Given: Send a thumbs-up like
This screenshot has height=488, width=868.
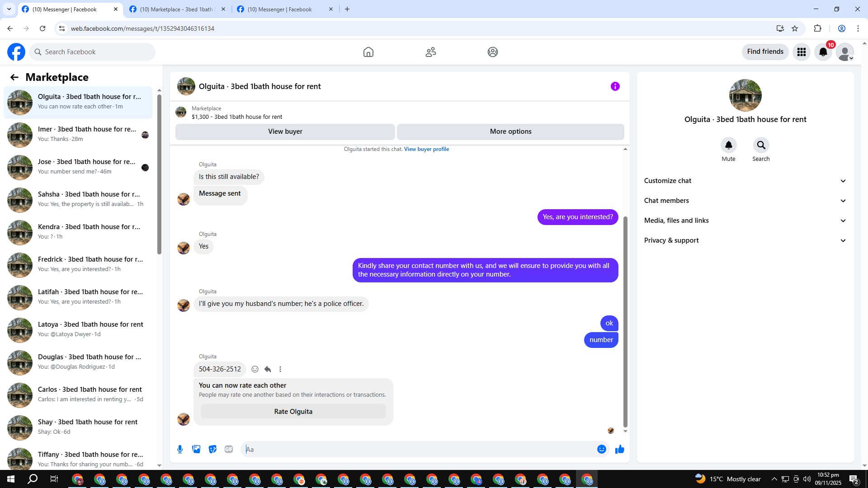Looking at the screenshot, I should [x=620, y=449].
